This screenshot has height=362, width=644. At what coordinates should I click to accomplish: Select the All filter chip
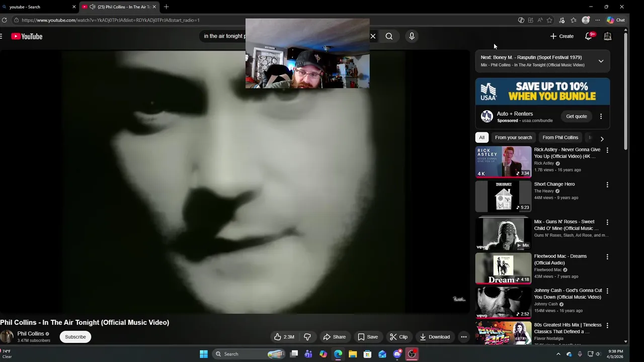click(481, 137)
